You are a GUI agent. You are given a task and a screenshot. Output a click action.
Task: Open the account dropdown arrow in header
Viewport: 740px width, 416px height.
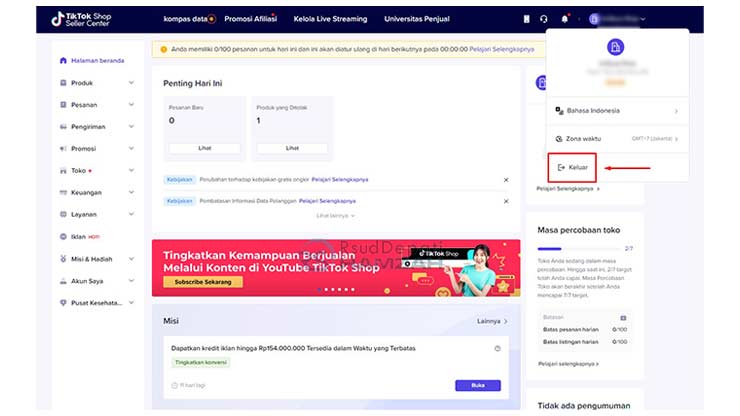(x=643, y=19)
